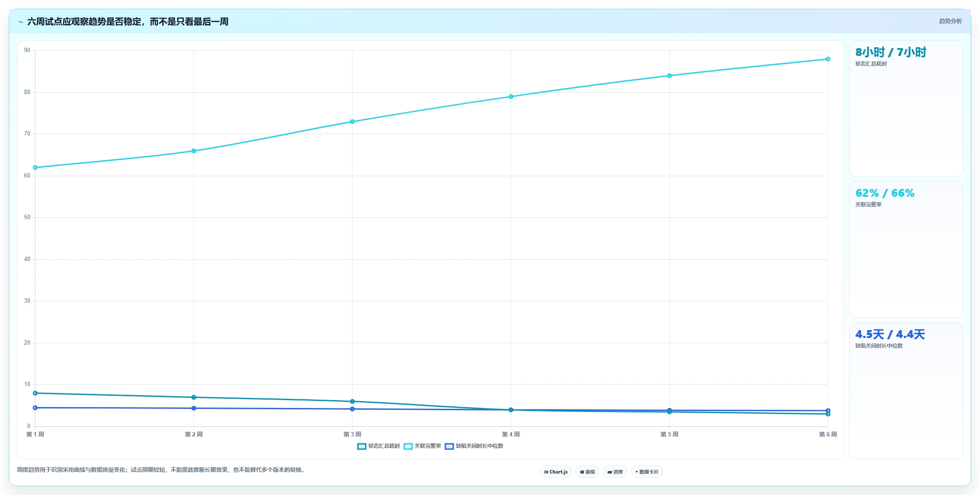Click the 8小时 / 7小时 stat value
980x495 pixels.
(x=891, y=52)
